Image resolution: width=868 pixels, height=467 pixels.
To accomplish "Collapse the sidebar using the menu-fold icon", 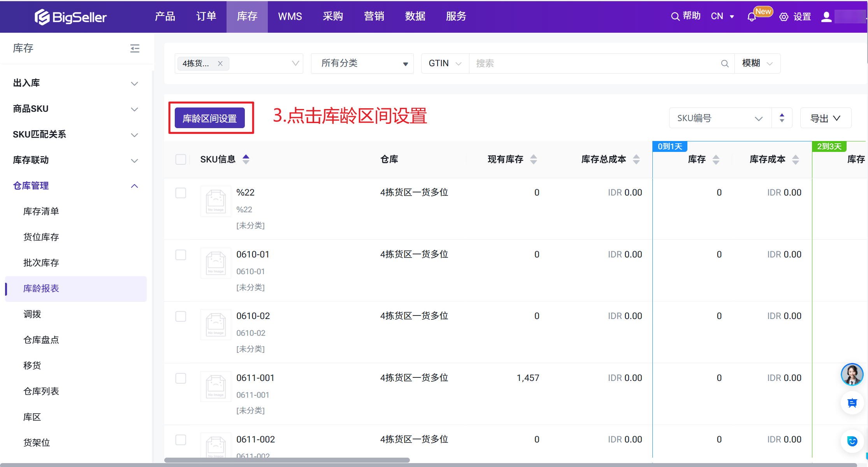I will 135,48.
